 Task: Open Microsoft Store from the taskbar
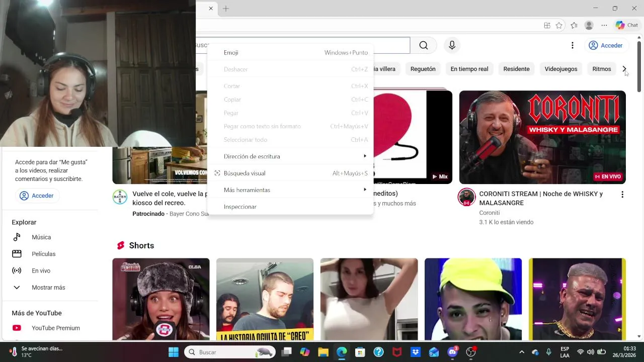(360, 352)
